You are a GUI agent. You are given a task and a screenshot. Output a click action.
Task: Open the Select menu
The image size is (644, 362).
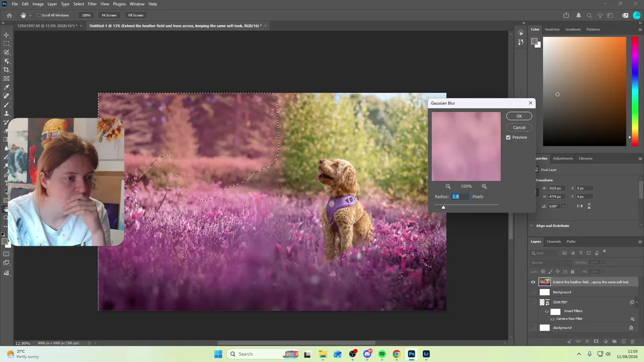pyautogui.click(x=78, y=4)
